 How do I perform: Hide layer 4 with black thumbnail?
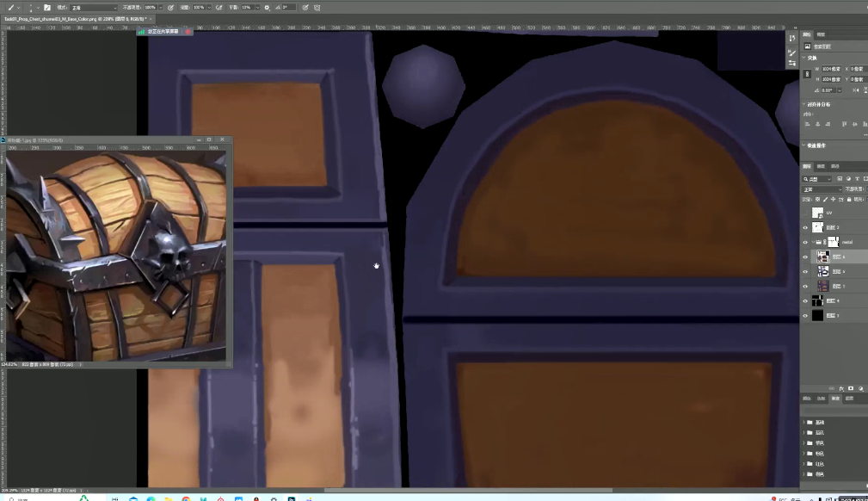(805, 301)
